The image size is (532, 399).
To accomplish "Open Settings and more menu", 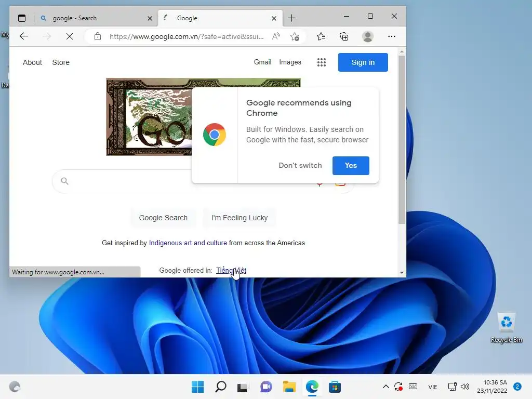I will coord(392,36).
